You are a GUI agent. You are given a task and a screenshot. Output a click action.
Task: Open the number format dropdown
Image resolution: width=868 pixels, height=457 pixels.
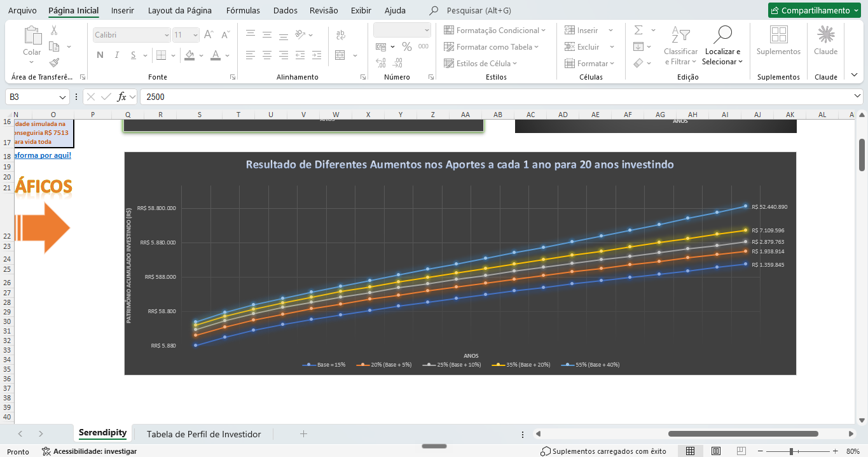(426, 30)
